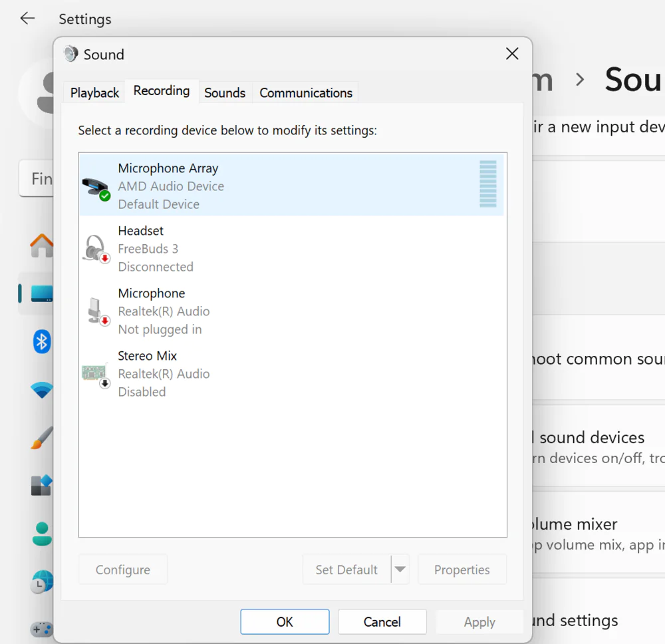The image size is (665, 644).
Task: Click the Microphone Array level meter
Action: tap(487, 184)
